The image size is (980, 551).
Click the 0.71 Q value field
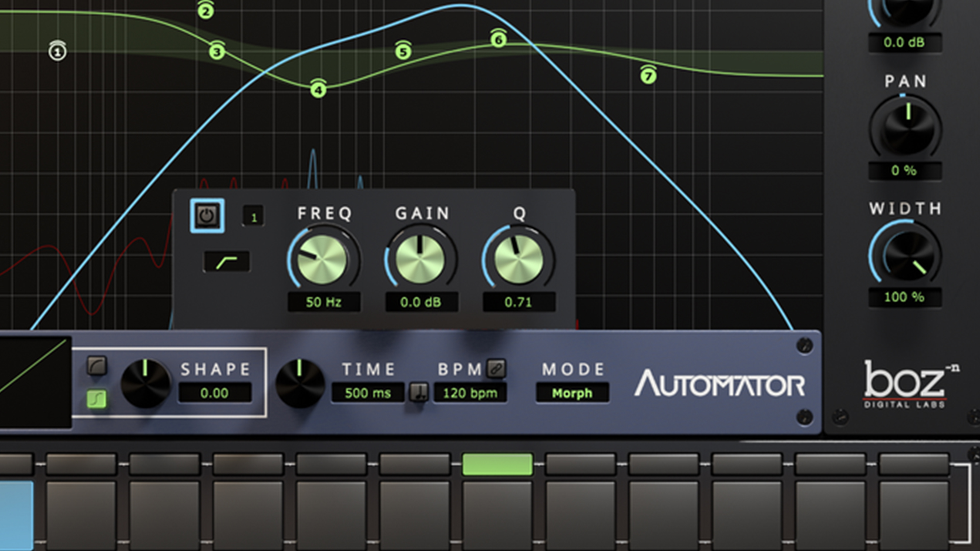tap(519, 302)
